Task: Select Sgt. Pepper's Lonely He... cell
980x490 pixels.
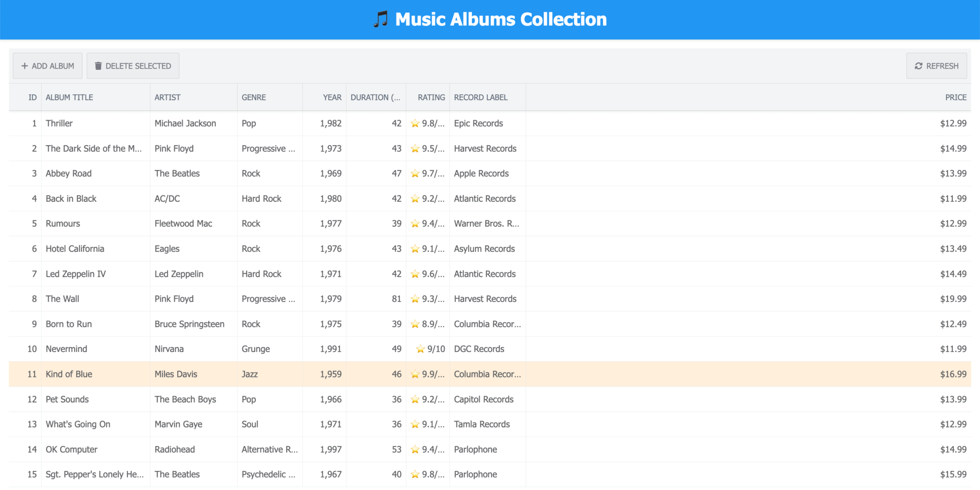Action: coord(96,475)
